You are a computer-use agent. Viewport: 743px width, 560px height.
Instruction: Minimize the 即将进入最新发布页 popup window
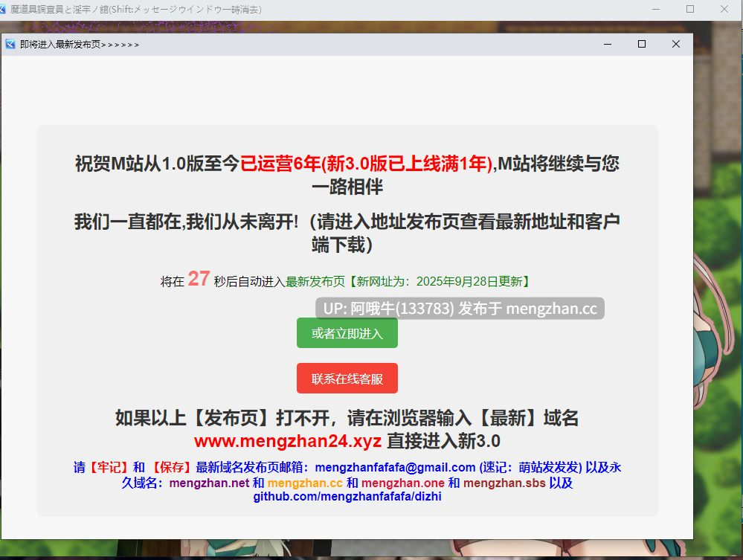click(608, 44)
